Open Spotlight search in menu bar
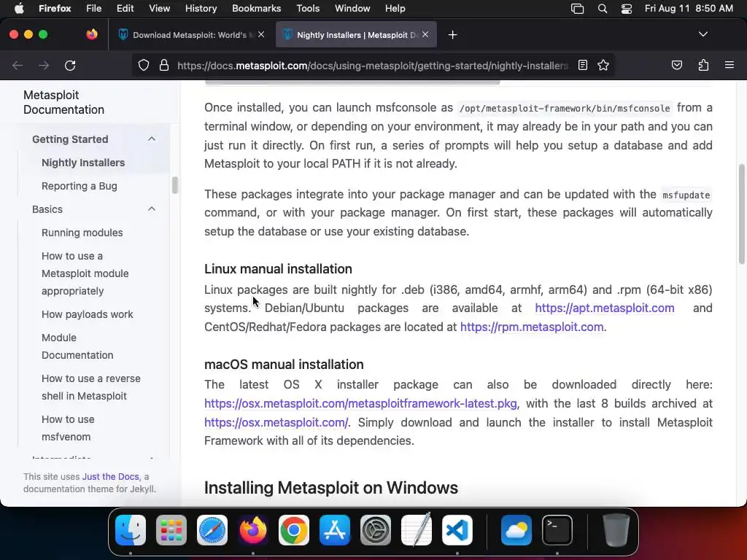The height and width of the screenshot is (560, 747). point(602,9)
